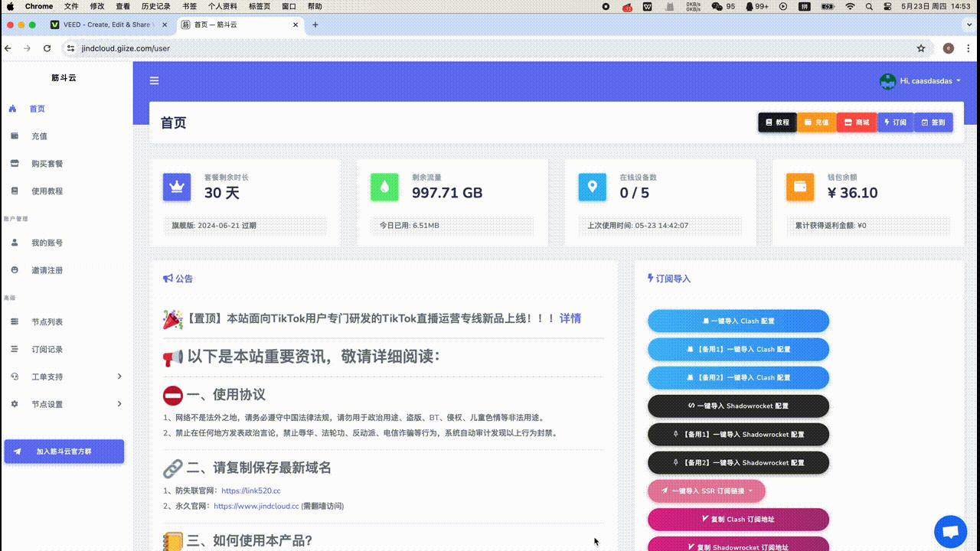
Task: Click the 签到 check-in button
Action: click(933, 122)
